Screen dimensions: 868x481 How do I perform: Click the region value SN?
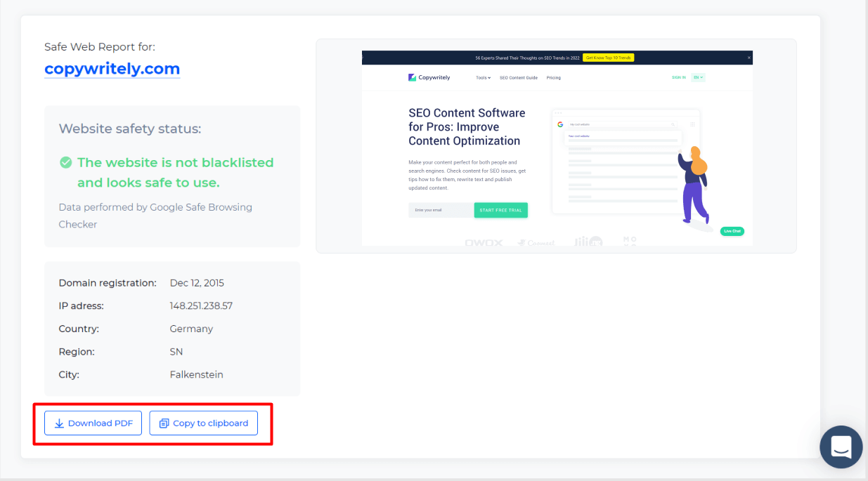(x=176, y=352)
